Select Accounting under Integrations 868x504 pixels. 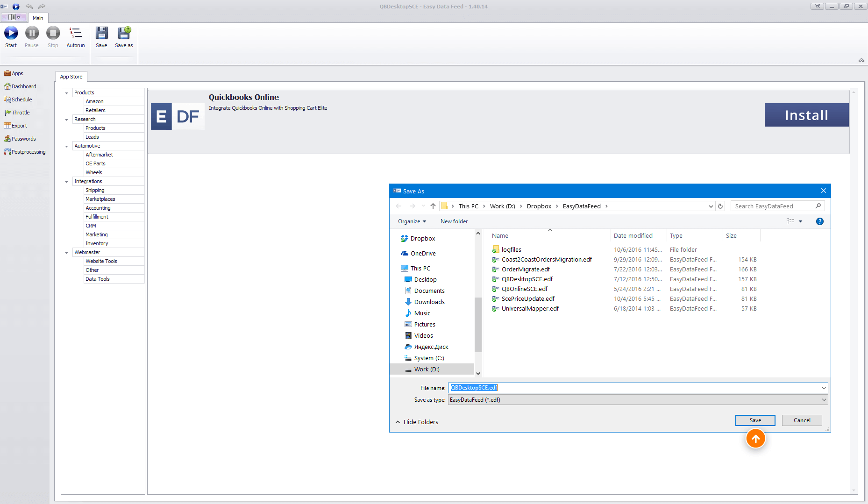98,208
